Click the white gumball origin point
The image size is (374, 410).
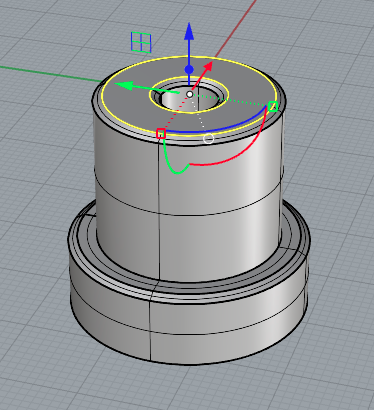[189, 94]
